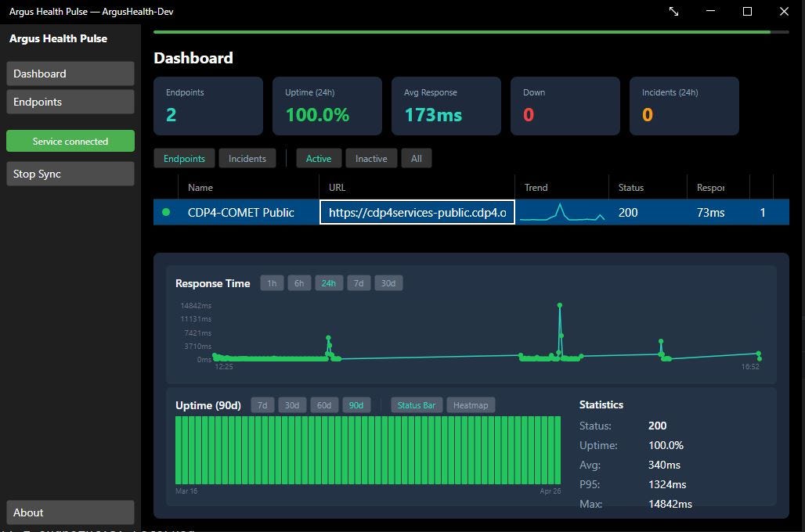
Task: Maximize the Argus Health Pulse window
Action: [748, 11]
